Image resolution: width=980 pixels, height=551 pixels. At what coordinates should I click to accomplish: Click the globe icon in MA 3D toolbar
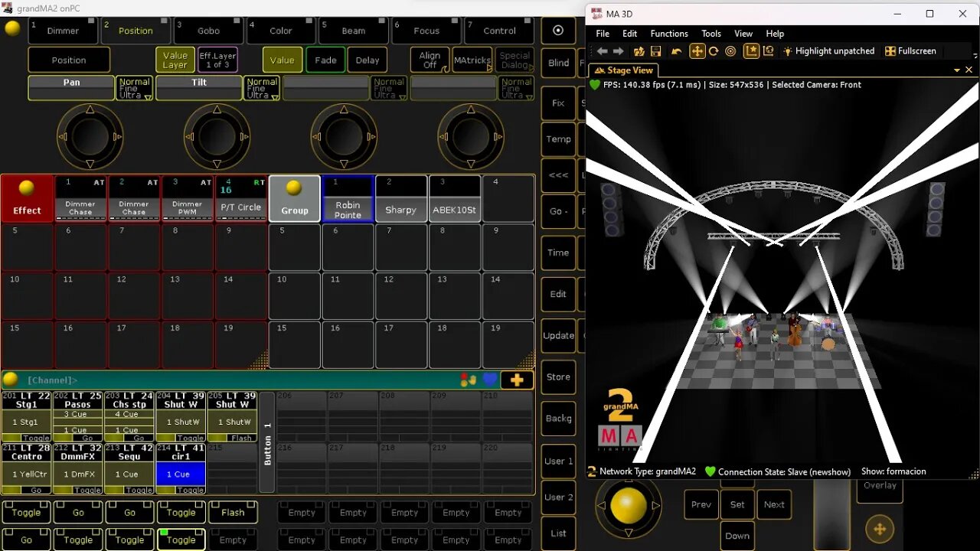click(768, 51)
